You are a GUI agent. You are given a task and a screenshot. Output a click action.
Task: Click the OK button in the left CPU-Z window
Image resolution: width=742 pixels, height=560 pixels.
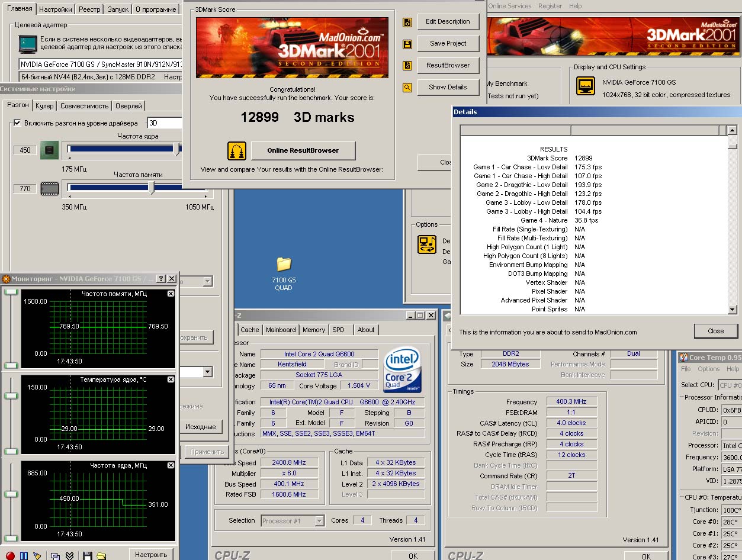click(413, 556)
